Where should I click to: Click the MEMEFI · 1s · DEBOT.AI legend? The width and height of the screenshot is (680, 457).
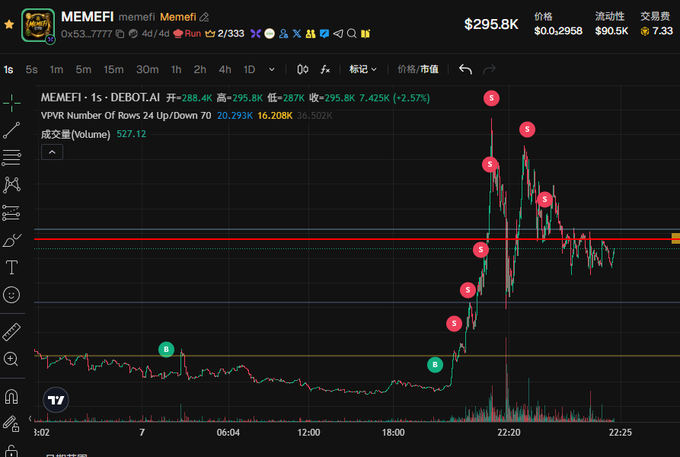pos(100,98)
